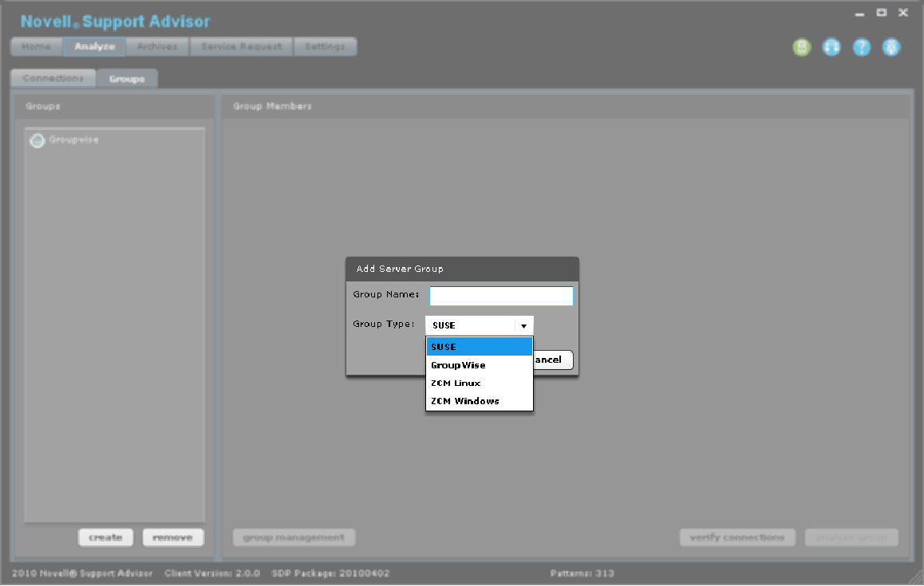Click the Client Version: 2.0.0 status text

212,573
